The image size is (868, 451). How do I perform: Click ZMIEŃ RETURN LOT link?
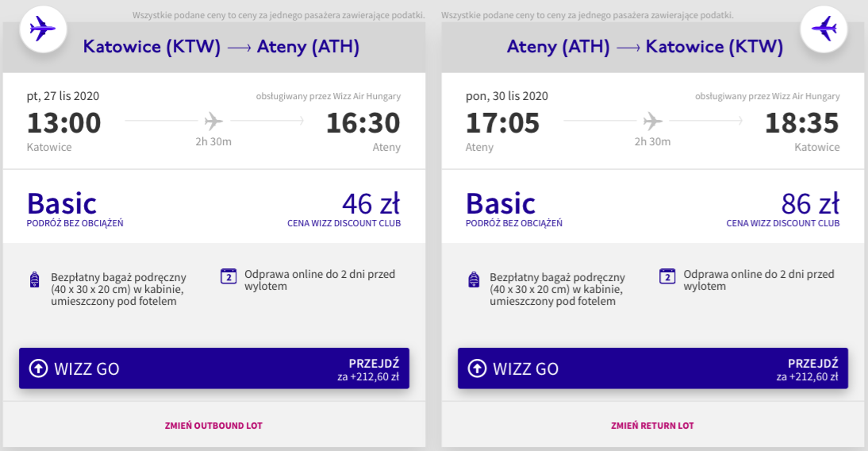pos(652,426)
